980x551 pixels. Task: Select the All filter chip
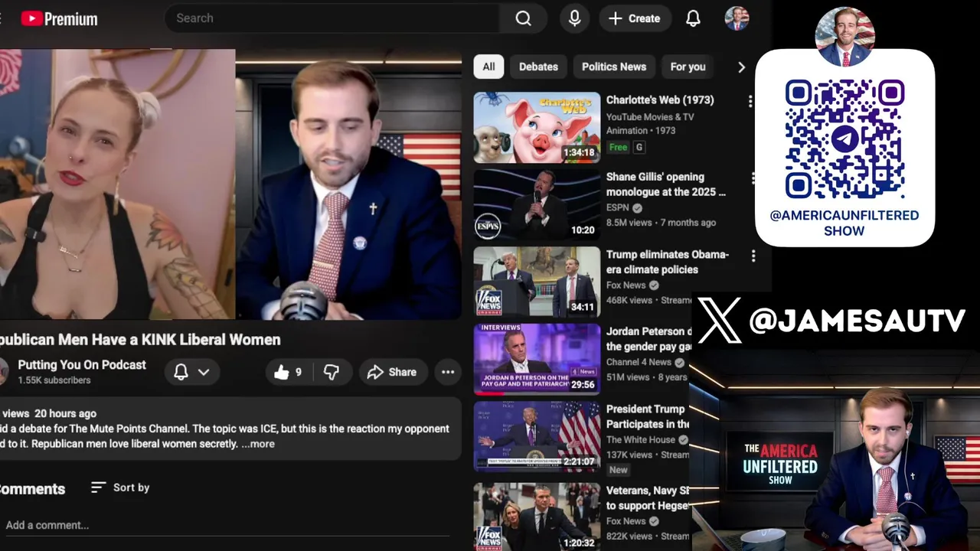click(x=488, y=67)
